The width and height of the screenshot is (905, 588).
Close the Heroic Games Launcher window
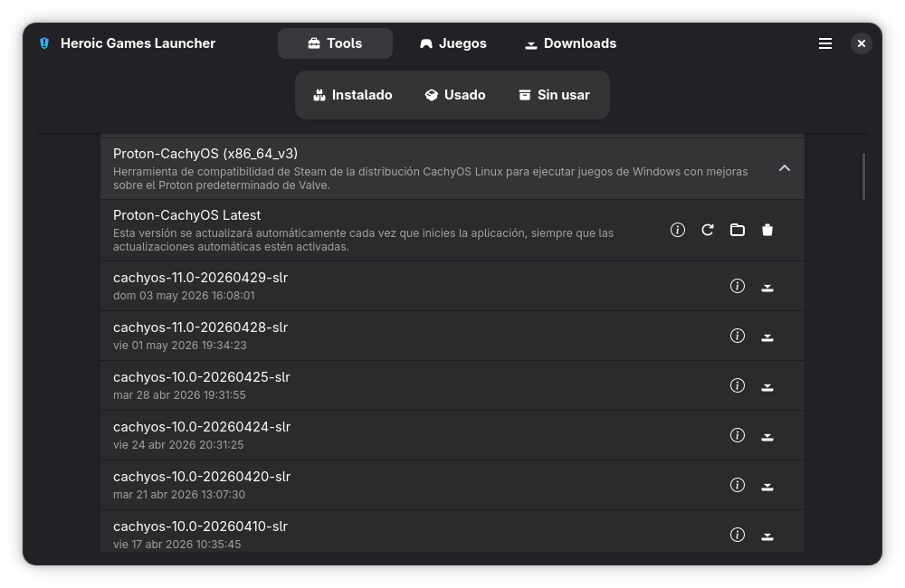click(862, 43)
